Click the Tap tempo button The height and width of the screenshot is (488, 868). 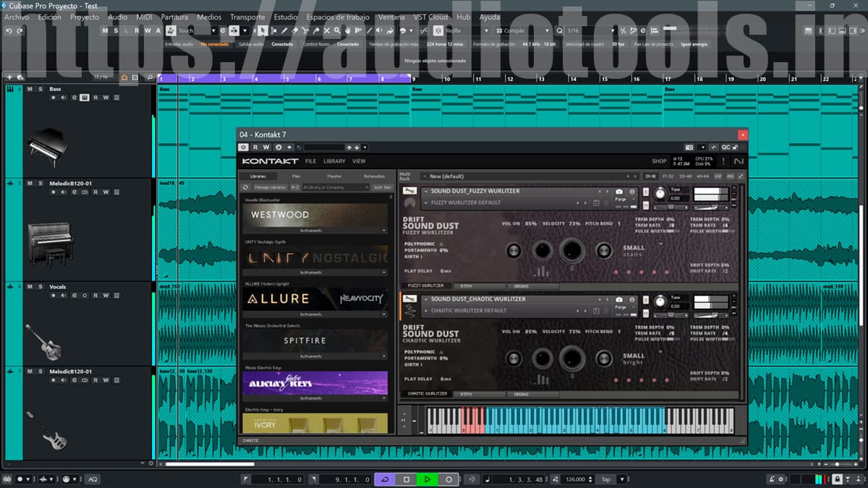coord(606,479)
